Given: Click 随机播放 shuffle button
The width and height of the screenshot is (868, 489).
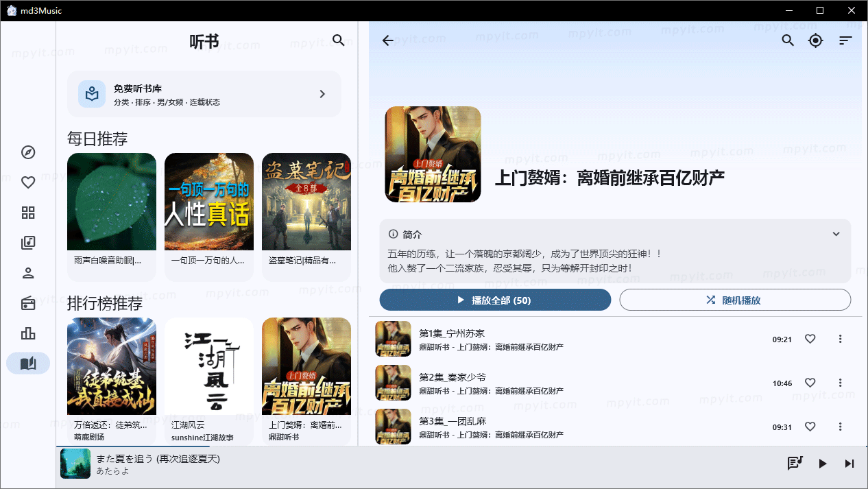Looking at the screenshot, I should coord(735,300).
